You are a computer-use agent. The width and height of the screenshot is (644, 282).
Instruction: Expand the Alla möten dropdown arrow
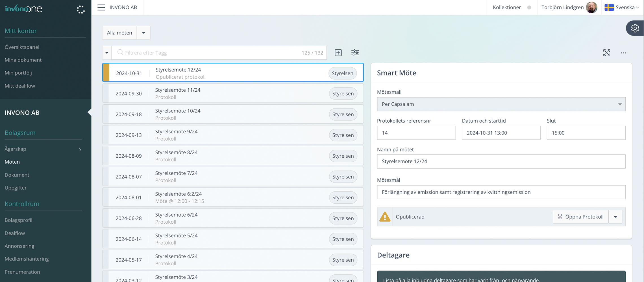143,33
